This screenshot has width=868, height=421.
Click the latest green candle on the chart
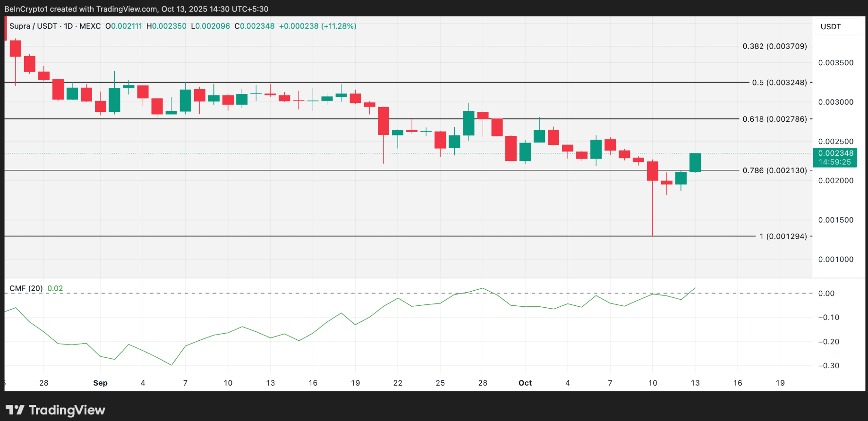pos(695,162)
